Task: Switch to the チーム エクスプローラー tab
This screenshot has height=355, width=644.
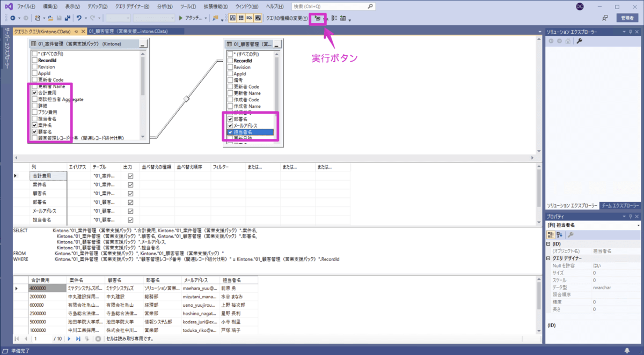Action: click(x=620, y=206)
